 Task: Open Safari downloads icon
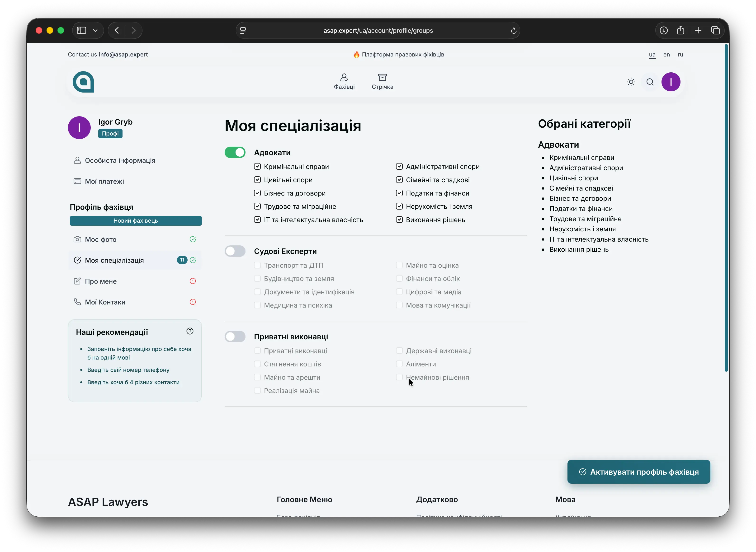point(664,30)
